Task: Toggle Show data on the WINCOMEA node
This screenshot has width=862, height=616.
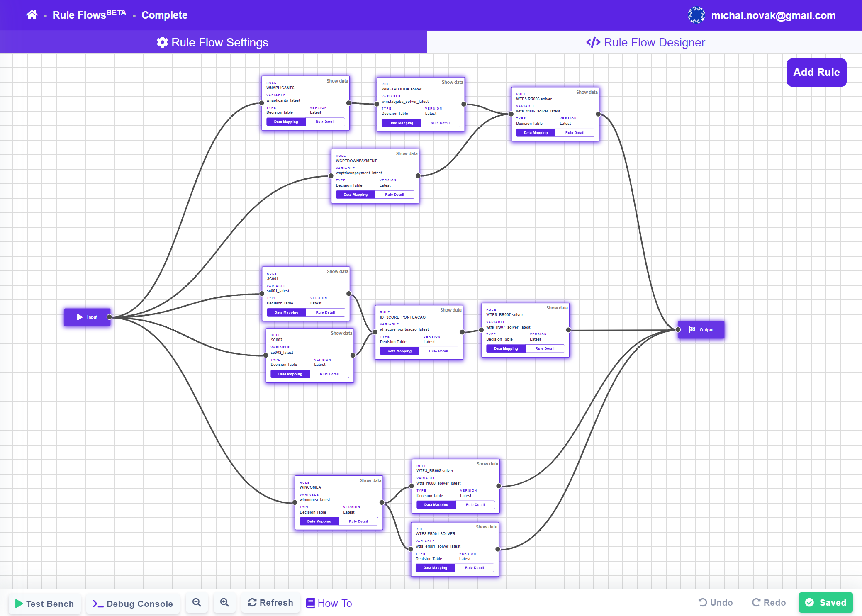Action: click(371, 480)
